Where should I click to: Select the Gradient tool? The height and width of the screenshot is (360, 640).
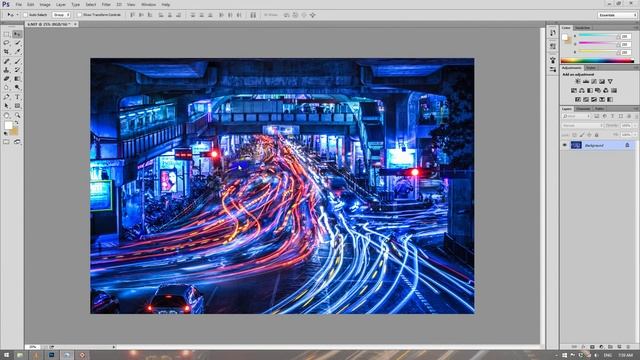coord(17,79)
